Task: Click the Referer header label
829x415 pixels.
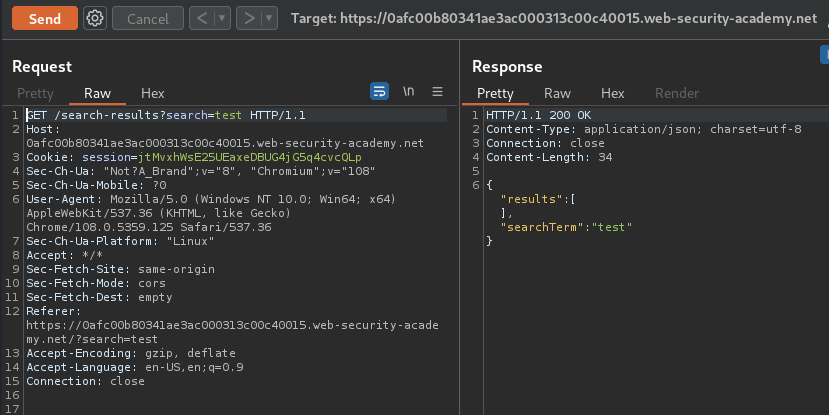Action: [53, 311]
